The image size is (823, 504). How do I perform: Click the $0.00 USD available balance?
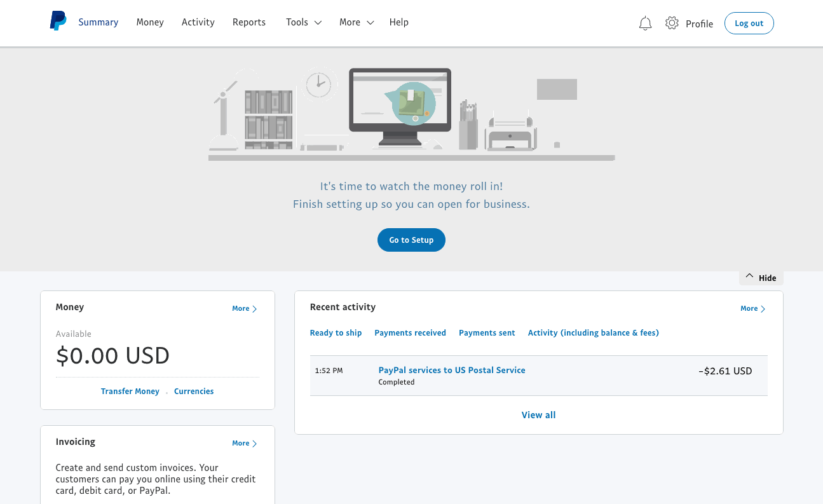tap(113, 355)
